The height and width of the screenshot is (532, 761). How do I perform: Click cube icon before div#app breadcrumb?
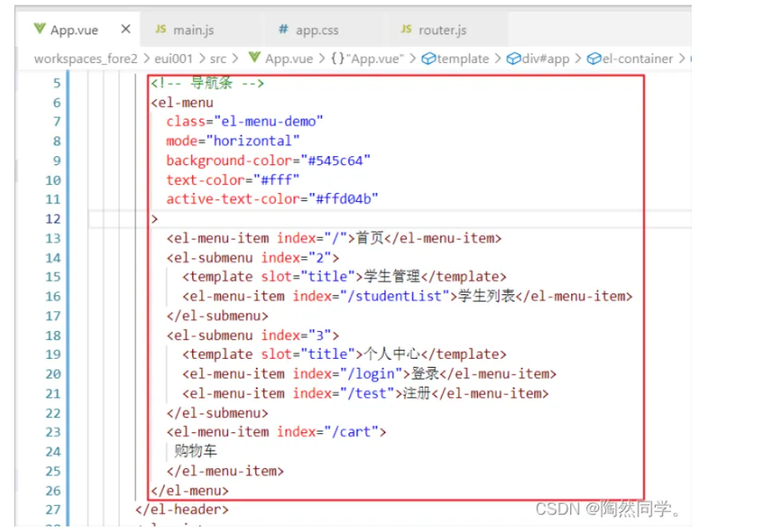click(514, 59)
